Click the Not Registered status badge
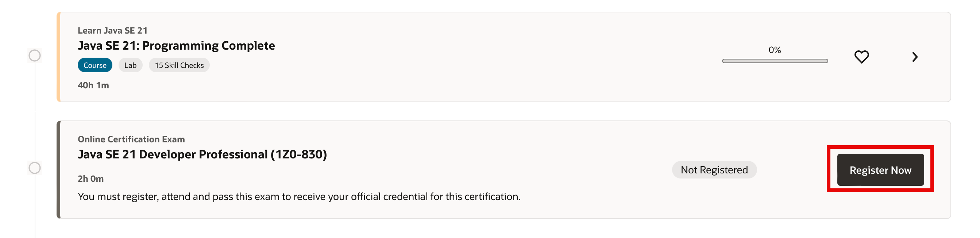This screenshot has width=980, height=238. click(x=714, y=170)
